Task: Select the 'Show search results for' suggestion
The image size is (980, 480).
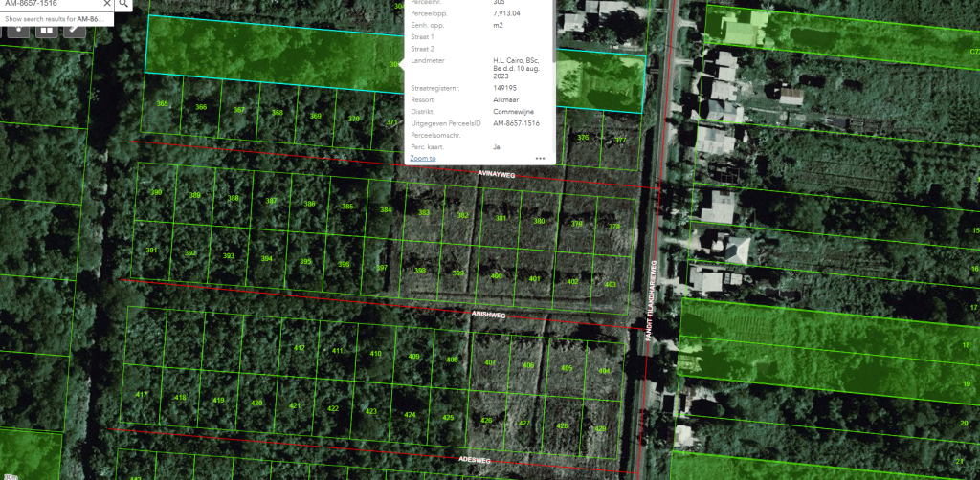Action: 56,18
